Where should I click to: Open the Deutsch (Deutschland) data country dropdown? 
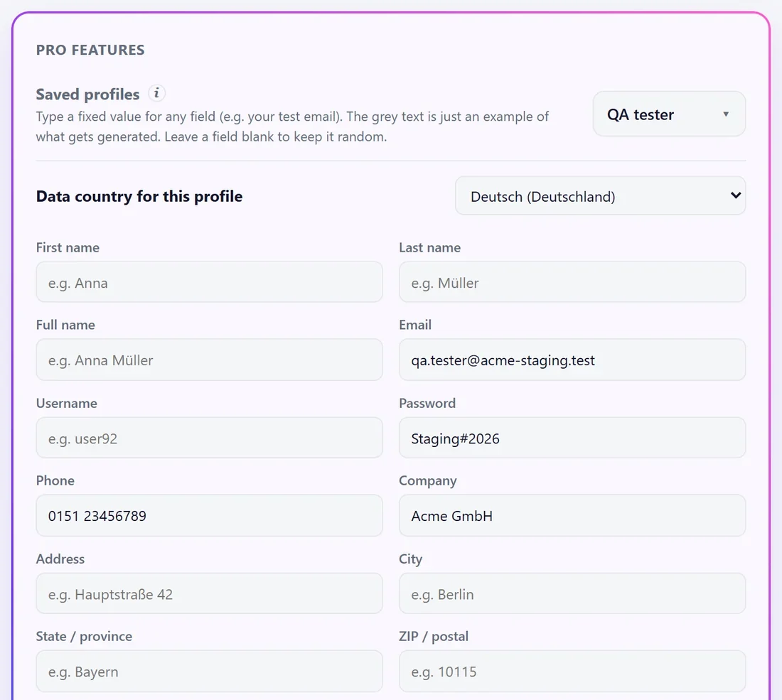point(600,196)
